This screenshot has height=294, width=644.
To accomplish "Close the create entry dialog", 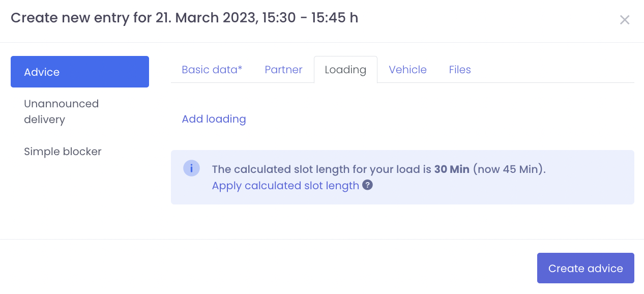I will [624, 20].
